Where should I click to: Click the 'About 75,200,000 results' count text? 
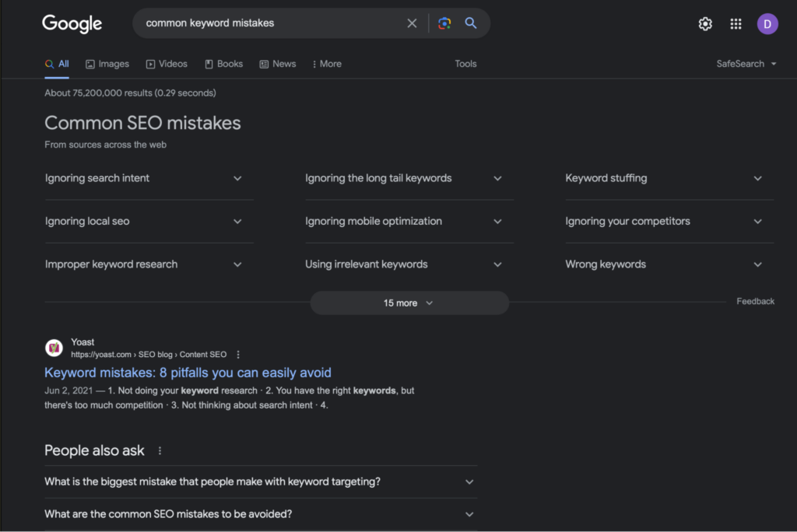point(130,93)
